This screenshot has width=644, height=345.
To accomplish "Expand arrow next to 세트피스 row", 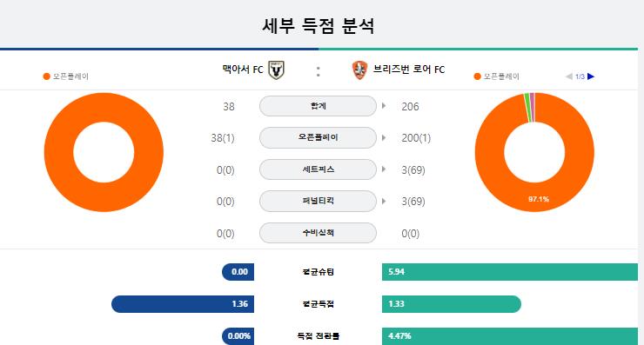I will [384, 169].
